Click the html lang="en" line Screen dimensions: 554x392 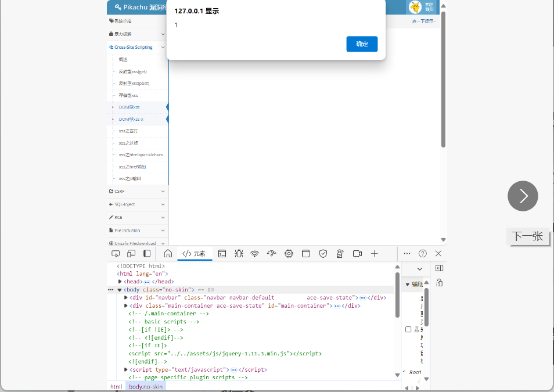point(142,274)
